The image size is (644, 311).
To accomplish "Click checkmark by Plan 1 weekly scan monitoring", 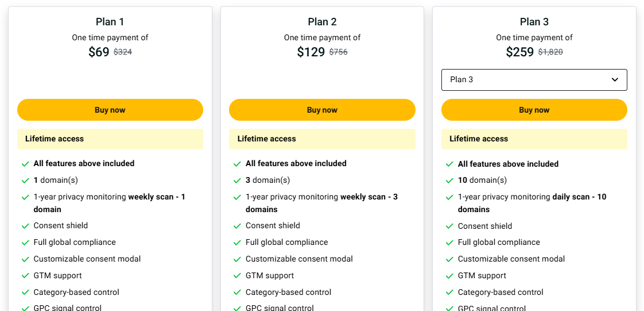I will pos(25,197).
